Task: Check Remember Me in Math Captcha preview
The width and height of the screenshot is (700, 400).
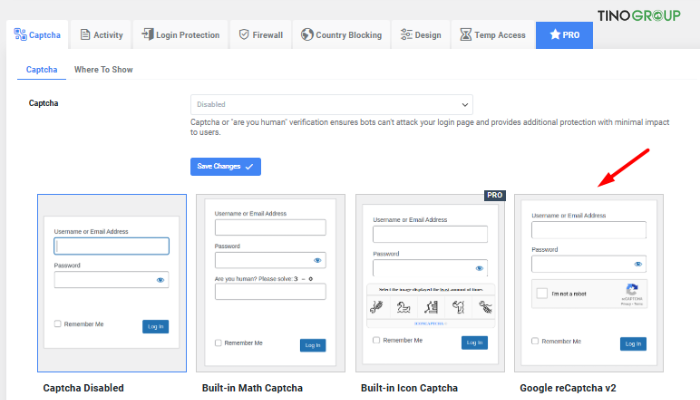Action: click(218, 343)
